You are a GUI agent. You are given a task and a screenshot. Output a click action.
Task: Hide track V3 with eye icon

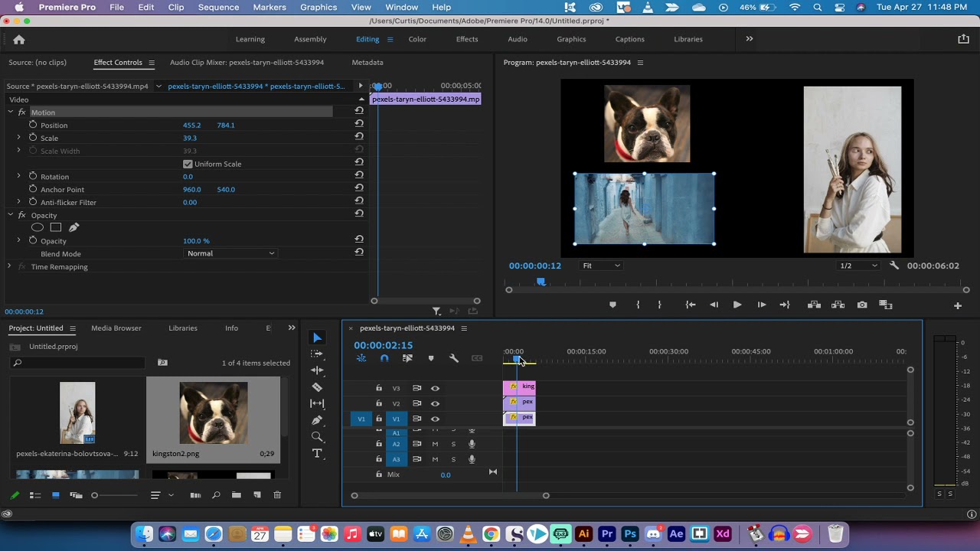435,388
